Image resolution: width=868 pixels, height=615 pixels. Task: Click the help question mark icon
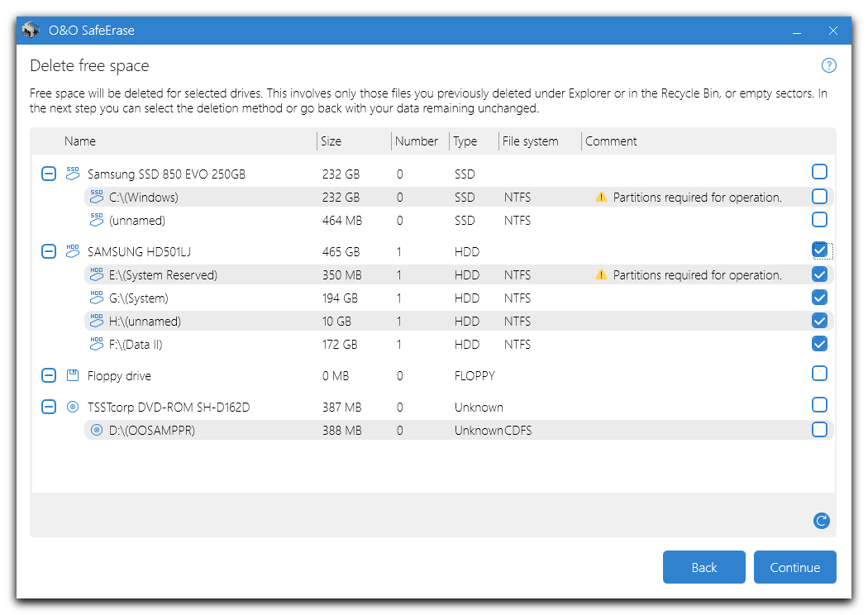[828, 66]
